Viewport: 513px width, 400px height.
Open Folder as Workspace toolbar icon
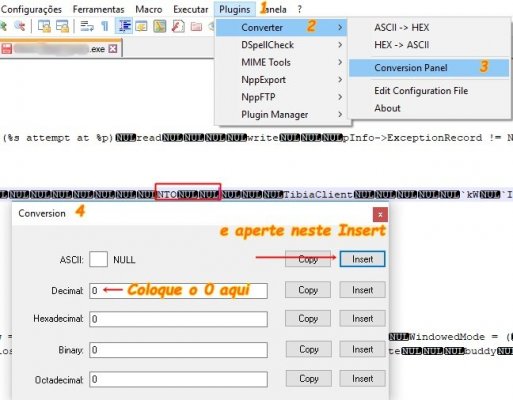(196, 26)
